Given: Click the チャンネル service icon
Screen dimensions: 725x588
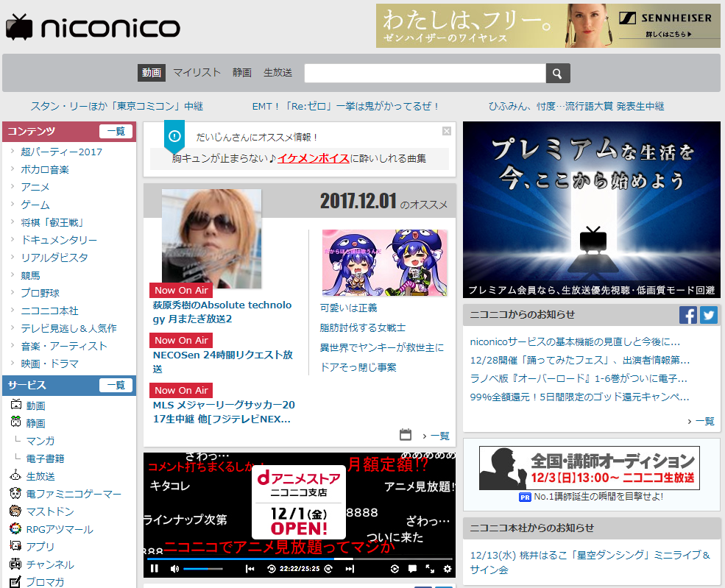Looking at the screenshot, I should [15, 564].
